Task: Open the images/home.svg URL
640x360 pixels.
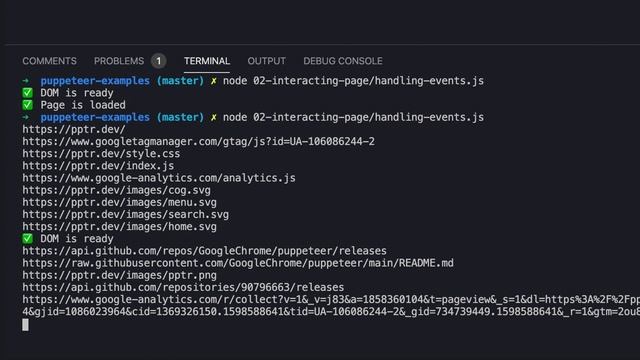Action: point(119,227)
